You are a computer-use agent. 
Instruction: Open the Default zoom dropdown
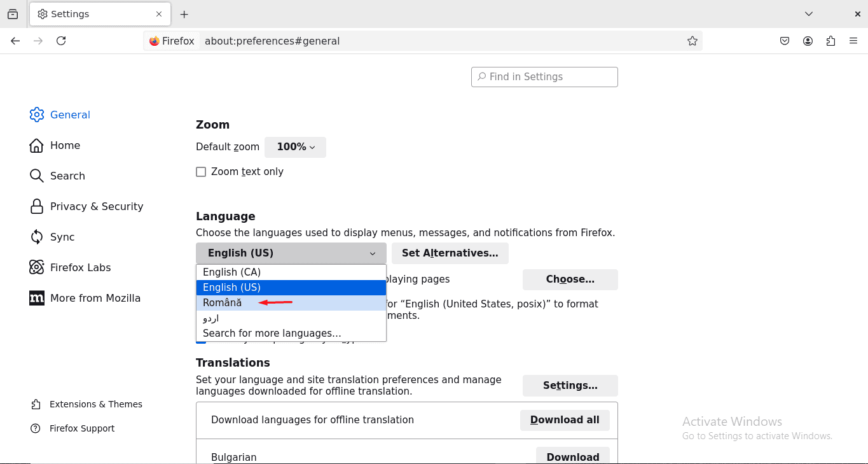click(x=295, y=147)
